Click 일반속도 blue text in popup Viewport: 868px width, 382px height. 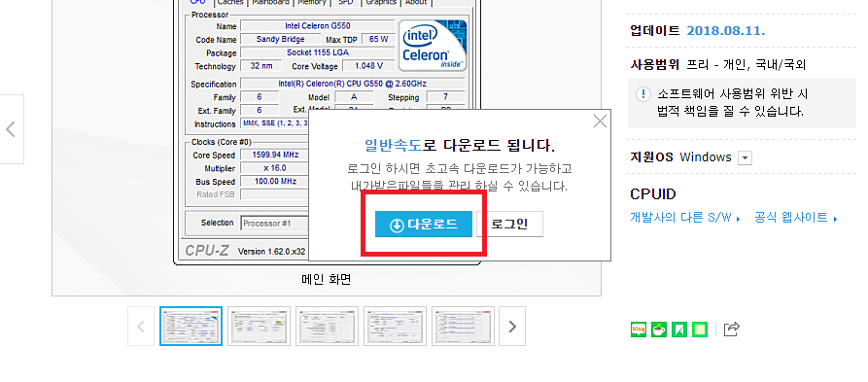393,146
